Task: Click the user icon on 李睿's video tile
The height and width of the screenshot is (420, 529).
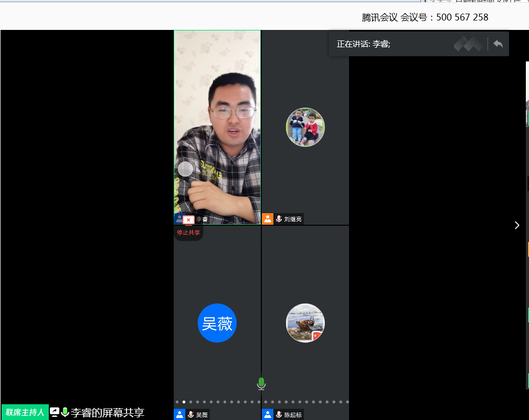Action: pos(179,218)
